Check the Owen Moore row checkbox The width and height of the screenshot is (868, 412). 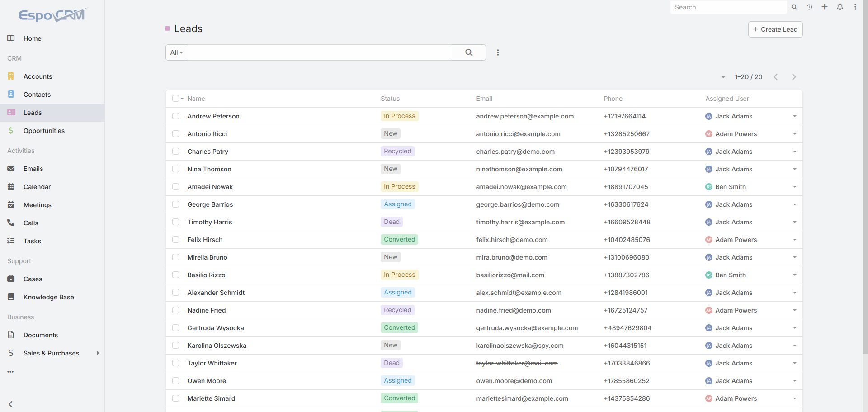click(175, 381)
